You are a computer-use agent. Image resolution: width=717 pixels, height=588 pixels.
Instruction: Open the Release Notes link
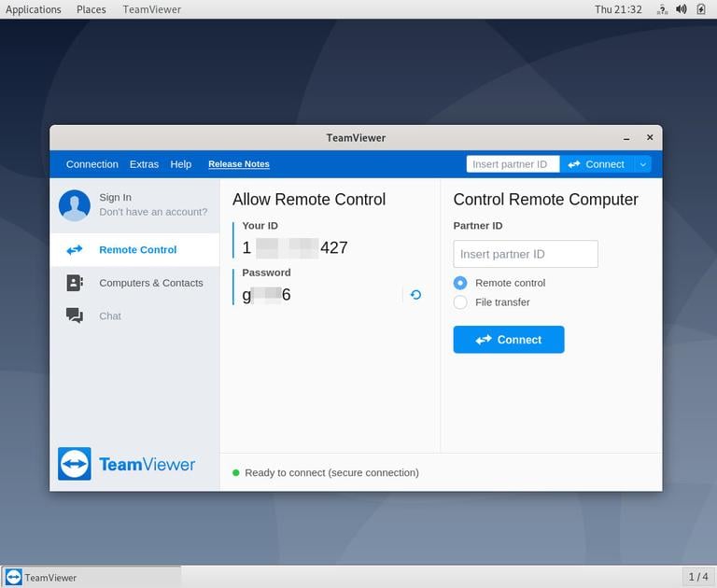click(239, 164)
